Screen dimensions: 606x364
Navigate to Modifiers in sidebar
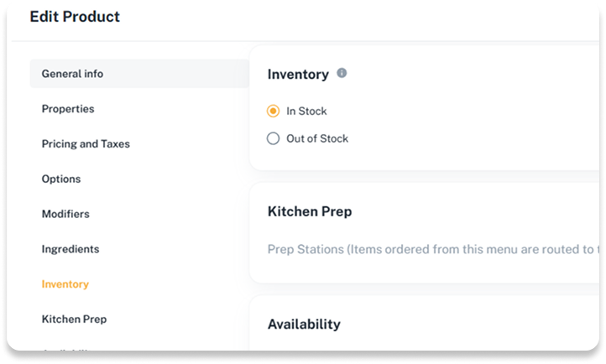65,215
